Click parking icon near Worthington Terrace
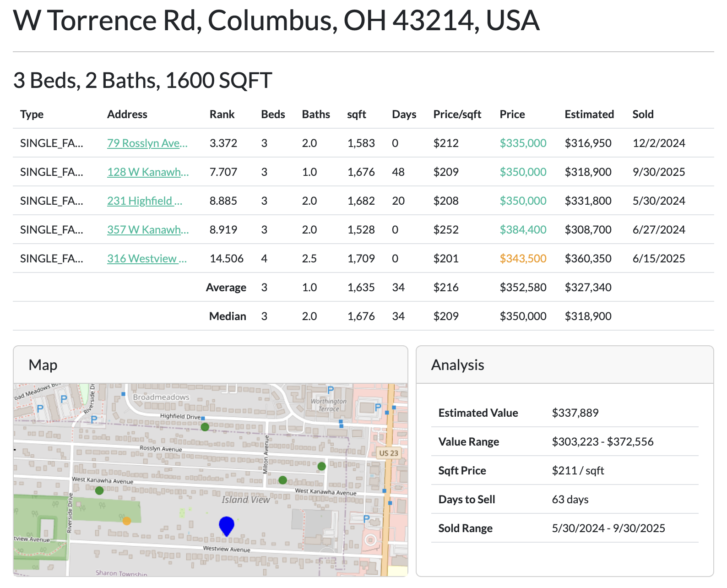 [x=331, y=390]
